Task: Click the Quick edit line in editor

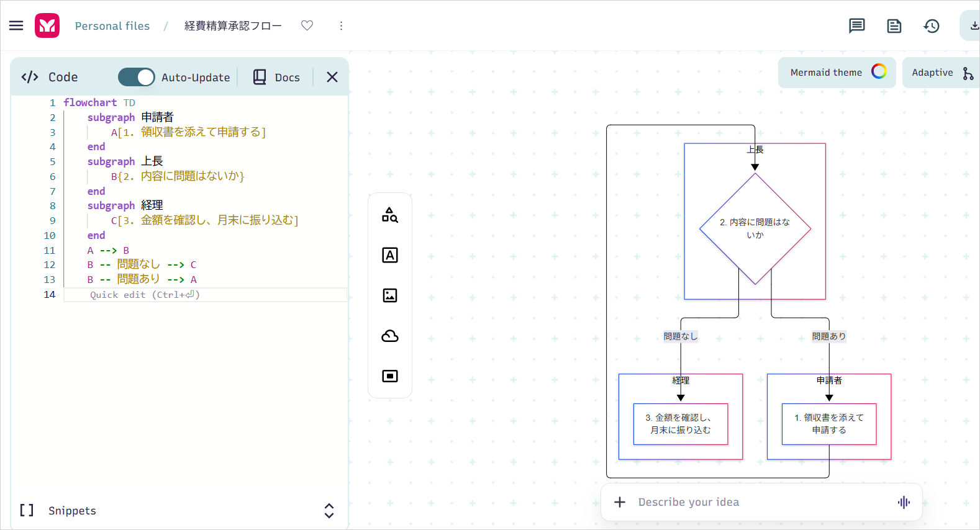Action: 206,295
